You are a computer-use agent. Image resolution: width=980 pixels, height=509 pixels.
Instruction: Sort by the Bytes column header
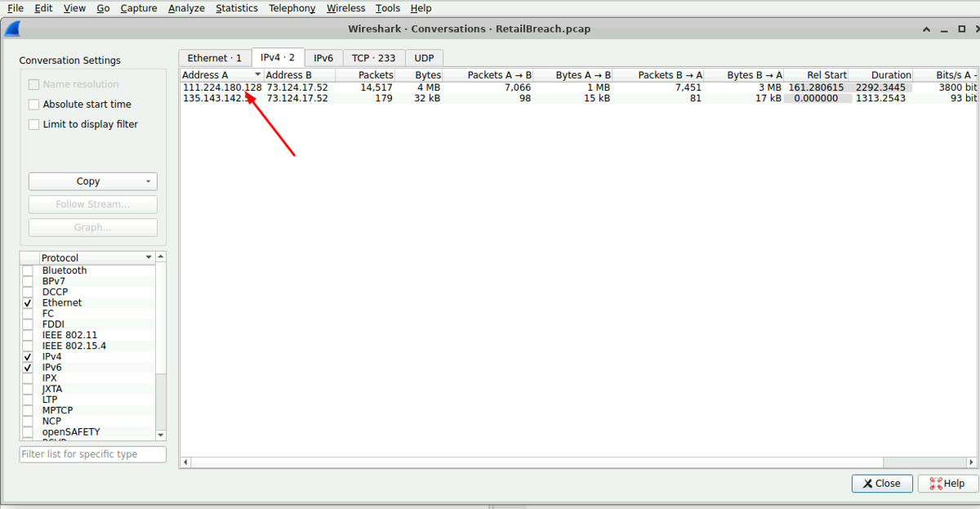420,74
